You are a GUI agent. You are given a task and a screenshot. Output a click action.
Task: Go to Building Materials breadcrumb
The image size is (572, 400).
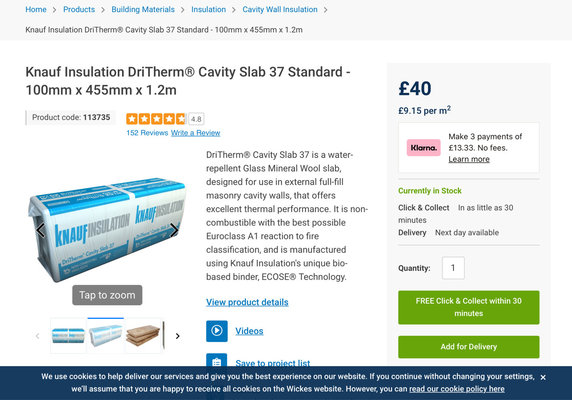143,9
